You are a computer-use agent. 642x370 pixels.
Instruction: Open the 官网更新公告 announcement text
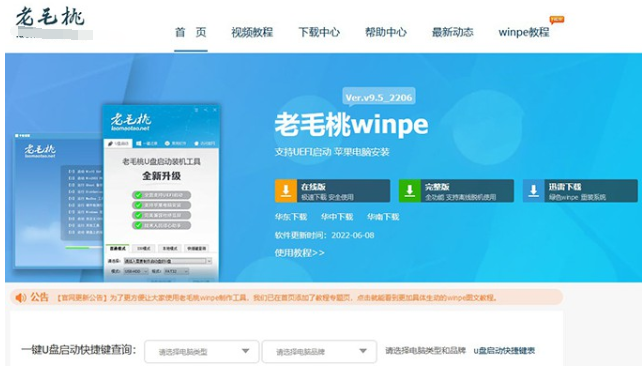pyautogui.click(x=277, y=298)
